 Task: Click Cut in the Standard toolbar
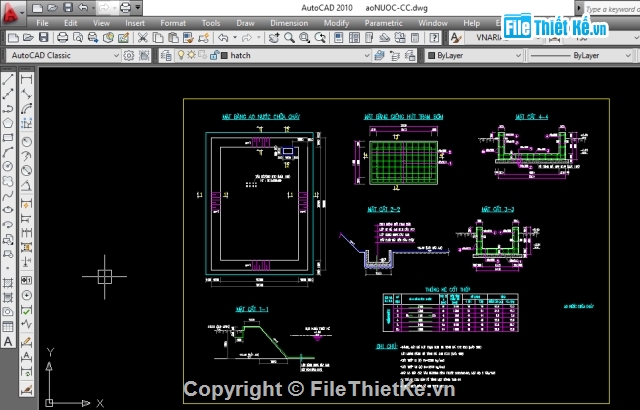(142, 38)
